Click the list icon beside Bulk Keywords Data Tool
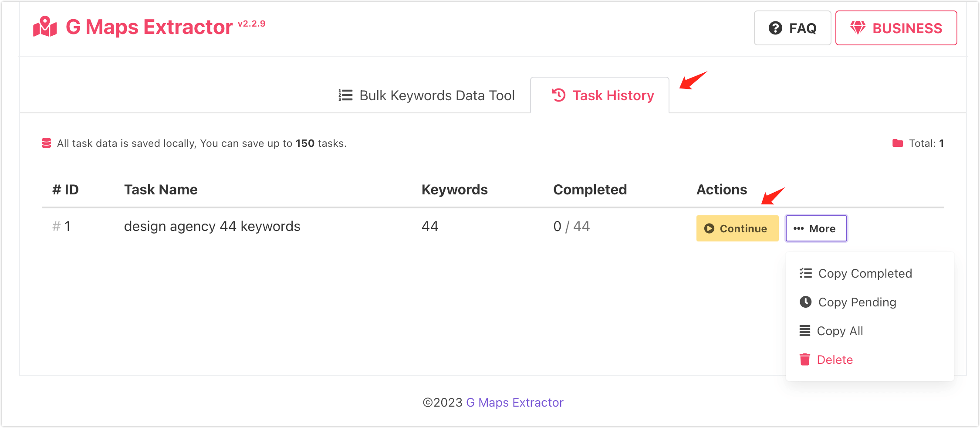Image resolution: width=980 pixels, height=428 pixels. (x=345, y=95)
